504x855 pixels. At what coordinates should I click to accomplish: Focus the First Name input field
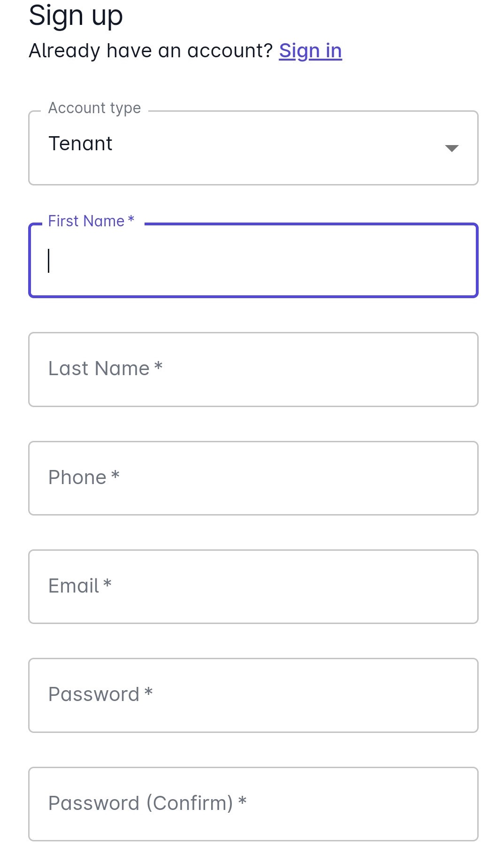[x=253, y=261]
